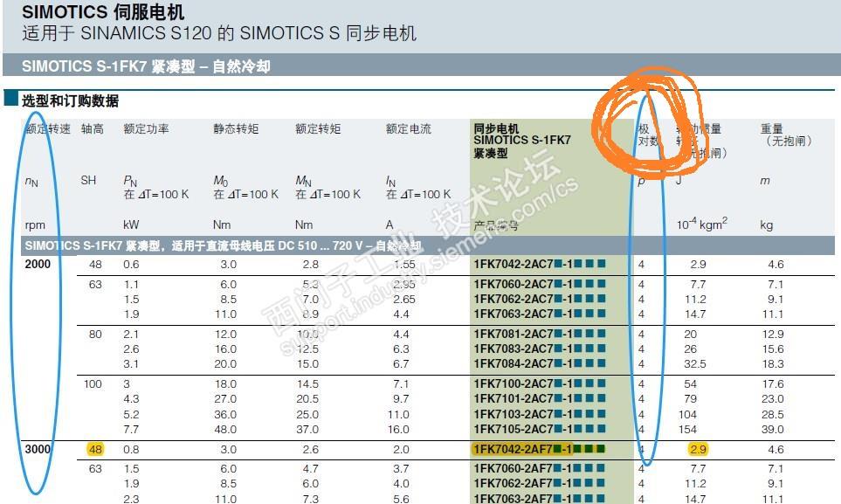The height and width of the screenshot is (504, 841).
Task: Click product number 1FK7063-2AF7
Action: [x=539, y=499]
